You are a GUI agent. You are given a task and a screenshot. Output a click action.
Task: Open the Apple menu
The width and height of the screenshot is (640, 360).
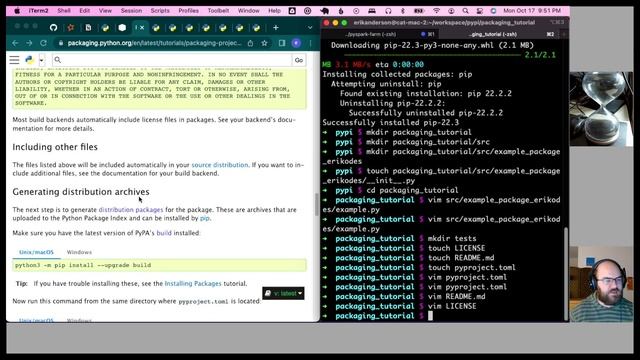pos(17,11)
